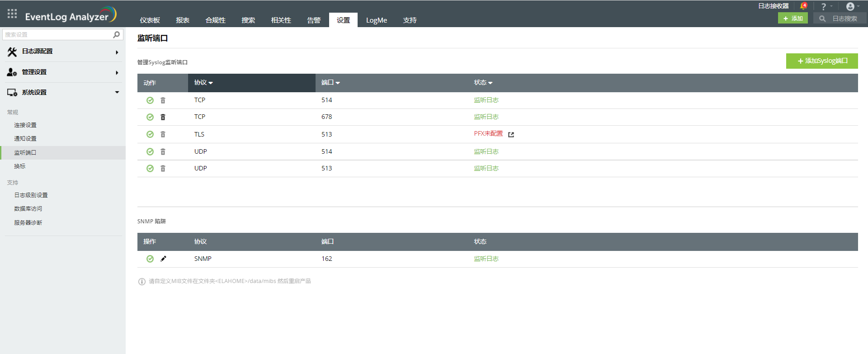Open the user account menu
The image size is (868, 354).
point(850,6)
